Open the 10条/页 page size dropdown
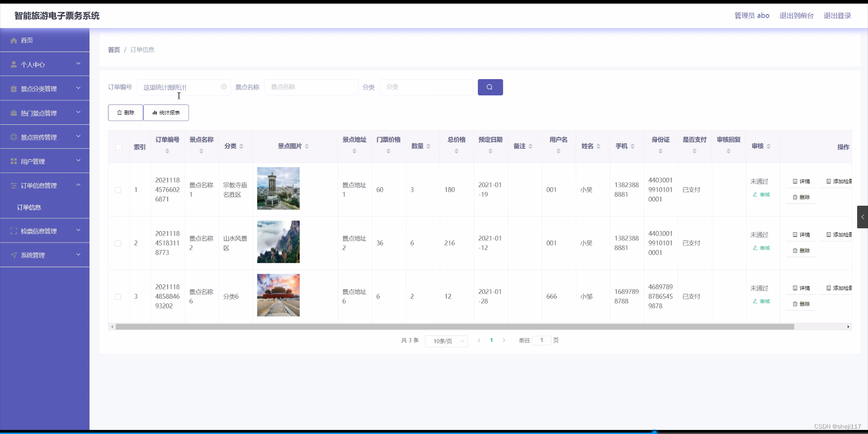Viewport: 868px width, 434px height. tap(446, 341)
